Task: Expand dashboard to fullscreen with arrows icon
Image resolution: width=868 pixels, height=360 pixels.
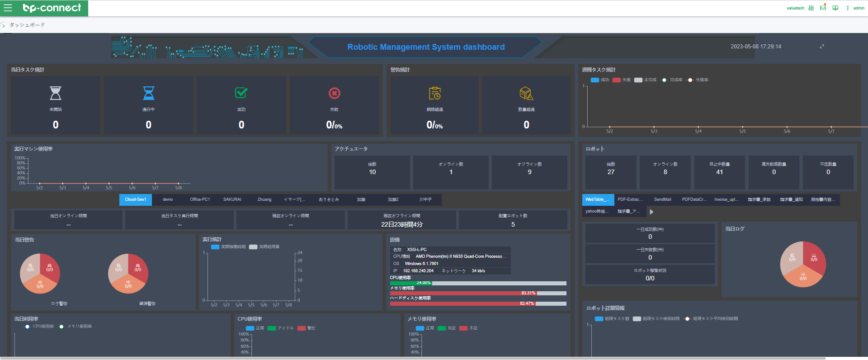Action: (x=822, y=47)
